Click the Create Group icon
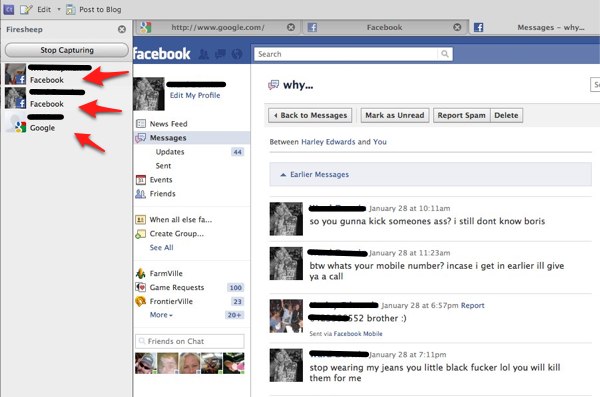The image size is (600, 397). [141, 234]
